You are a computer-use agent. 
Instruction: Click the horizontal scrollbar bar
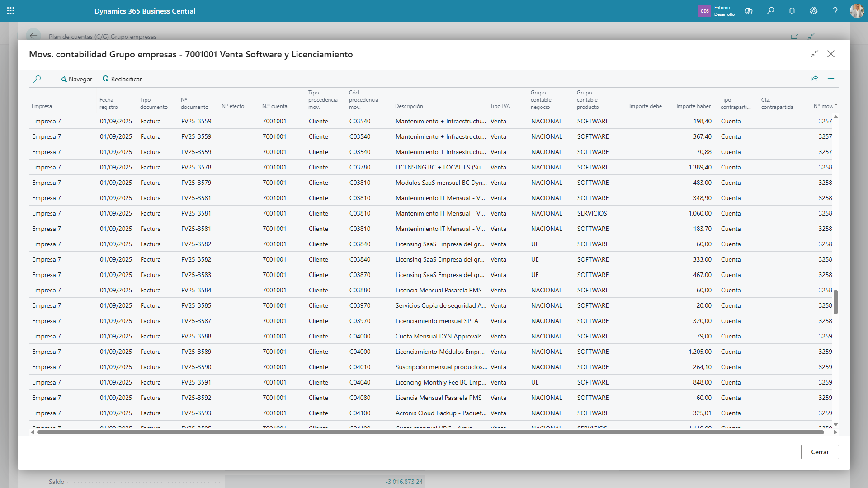(x=430, y=432)
